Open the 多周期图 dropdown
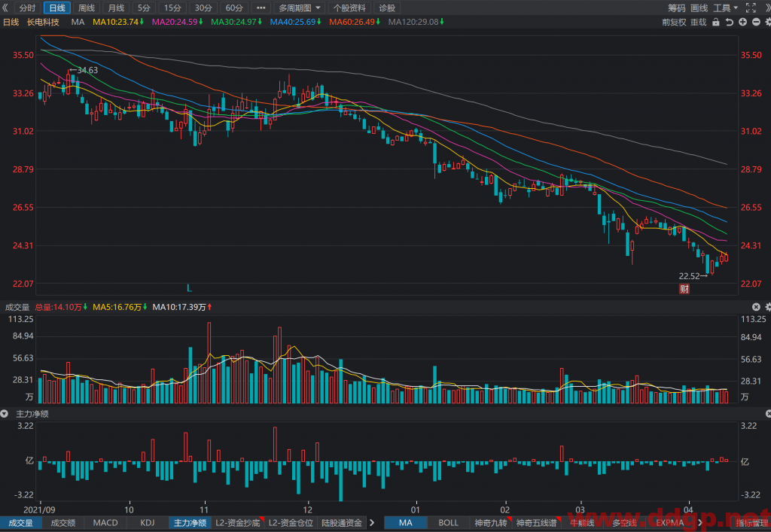This screenshot has height=532, width=771. 300,8
